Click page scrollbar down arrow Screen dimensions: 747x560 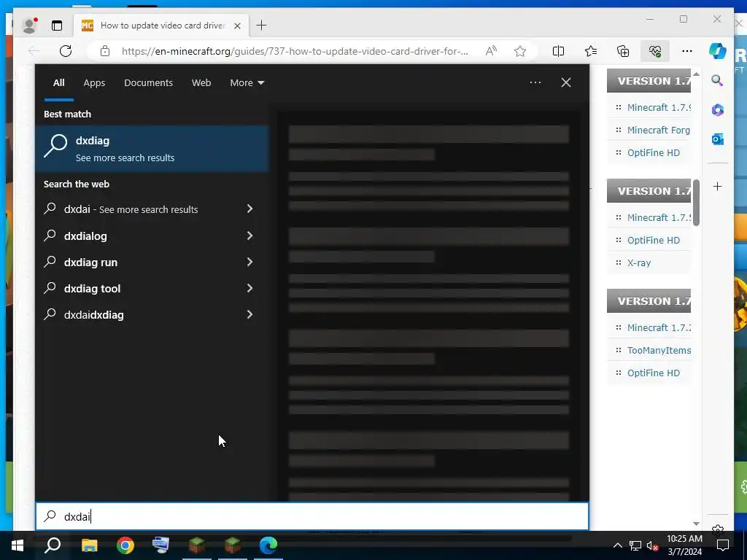coord(696,524)
